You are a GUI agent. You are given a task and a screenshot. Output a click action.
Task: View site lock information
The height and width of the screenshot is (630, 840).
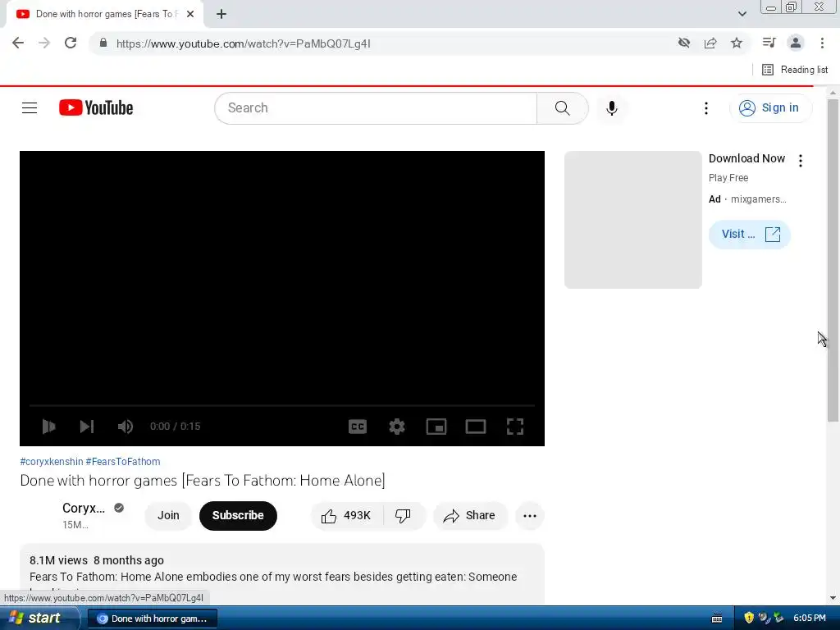pyautogui.click(x=103, y=43)
